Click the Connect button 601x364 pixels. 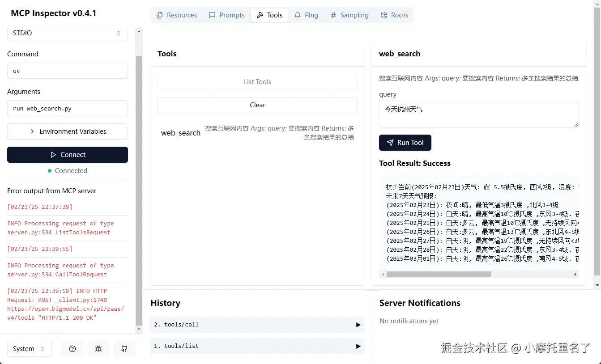point(68,155)
